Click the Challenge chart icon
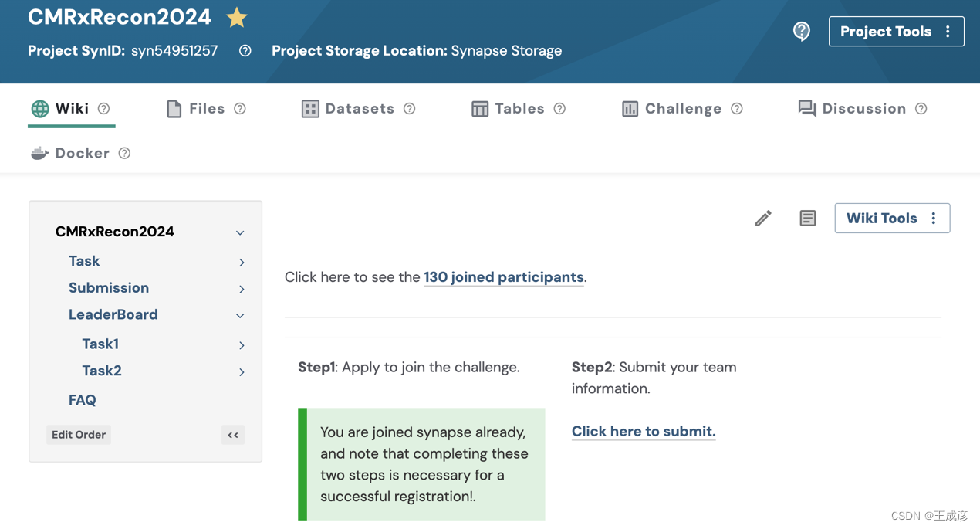The image size is (980, 529). coord(630,109)
